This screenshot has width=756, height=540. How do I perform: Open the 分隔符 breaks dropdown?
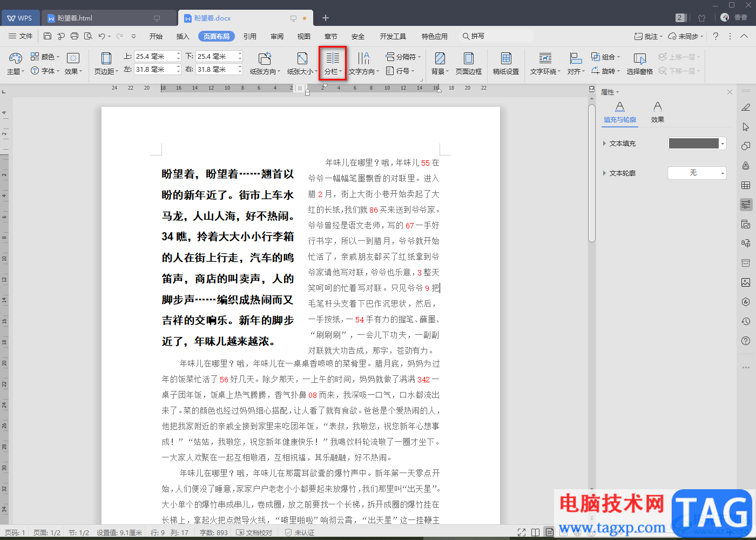pyautogui.click(x=403, y=57)
